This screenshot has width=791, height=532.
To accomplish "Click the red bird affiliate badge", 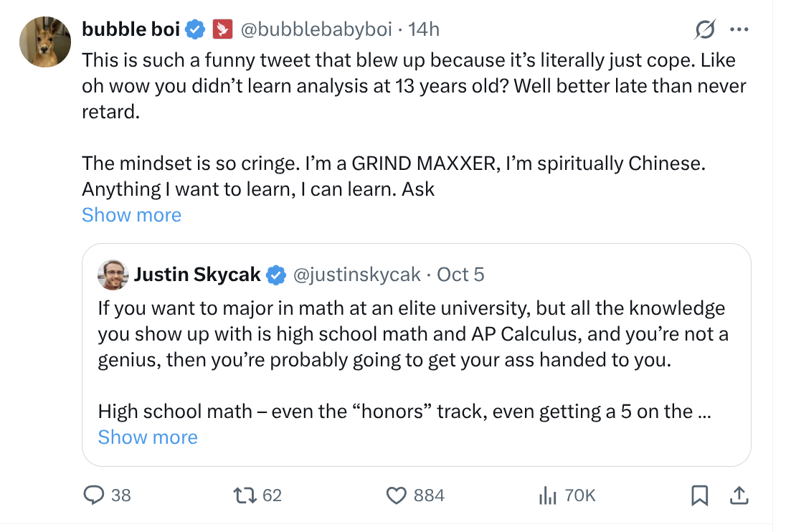I will pos(222,29).
